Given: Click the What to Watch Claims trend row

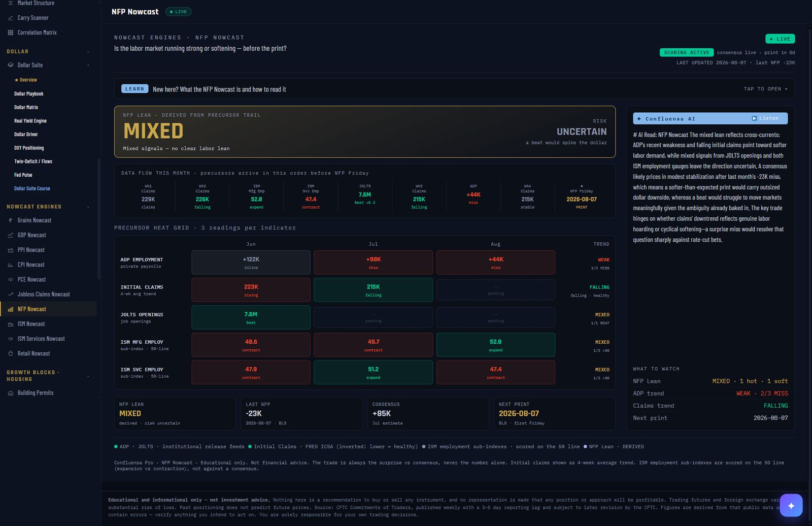Looking at the screenshot, I should (710, 406).
